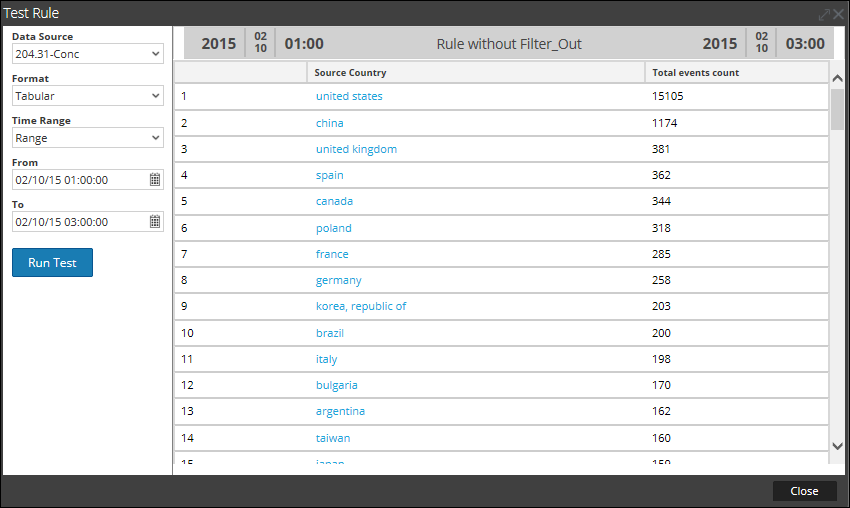Click the results table scrollbar thumb
The height and width of the screenshot is (508, 850).
coord(837,110)
